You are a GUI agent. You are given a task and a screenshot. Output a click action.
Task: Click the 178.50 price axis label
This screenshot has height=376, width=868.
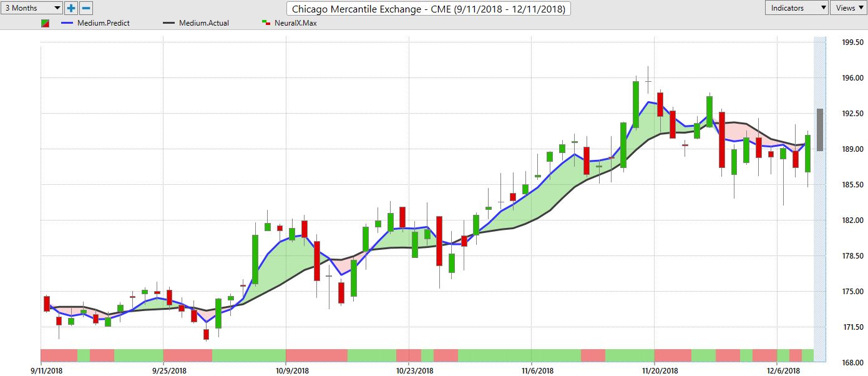(852, 256)
